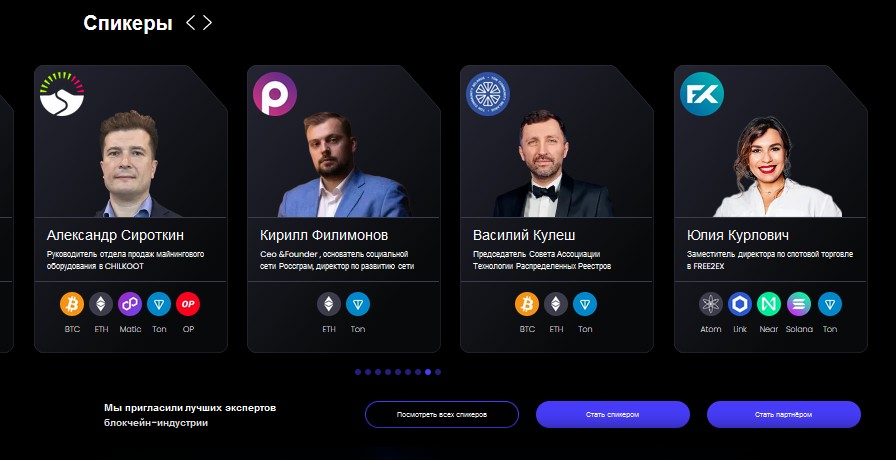Screen dimensions: 896x460
Task: Open the 'Посмотреть всех спикеров' button
Action: pyautogui.click(x=442, y=414)
